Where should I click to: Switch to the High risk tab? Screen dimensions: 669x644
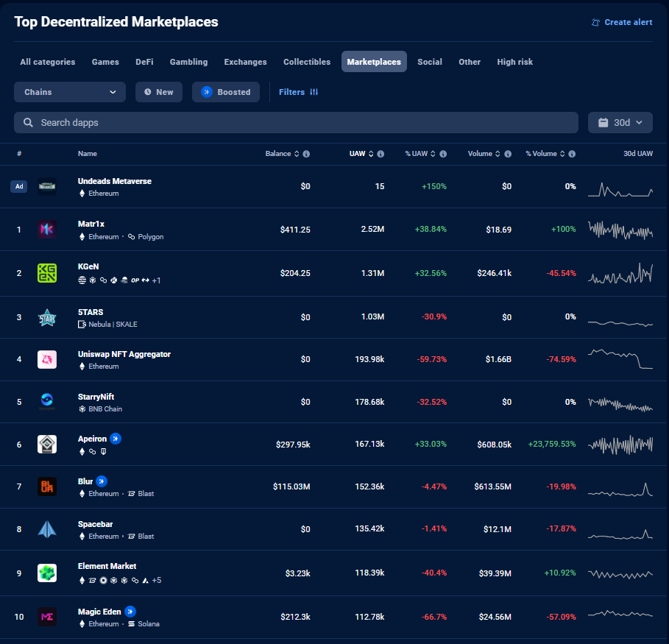pyautogui.click(x=515, y=62)
